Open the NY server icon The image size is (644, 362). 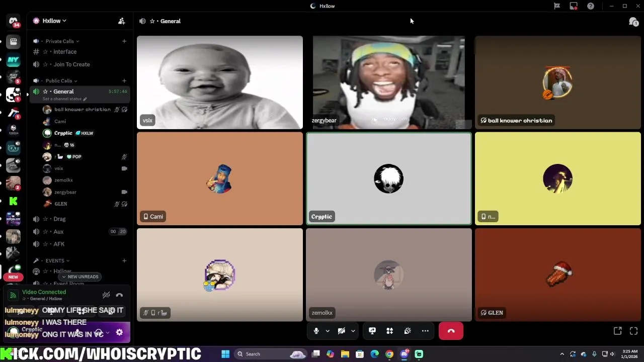click(13, 60)
